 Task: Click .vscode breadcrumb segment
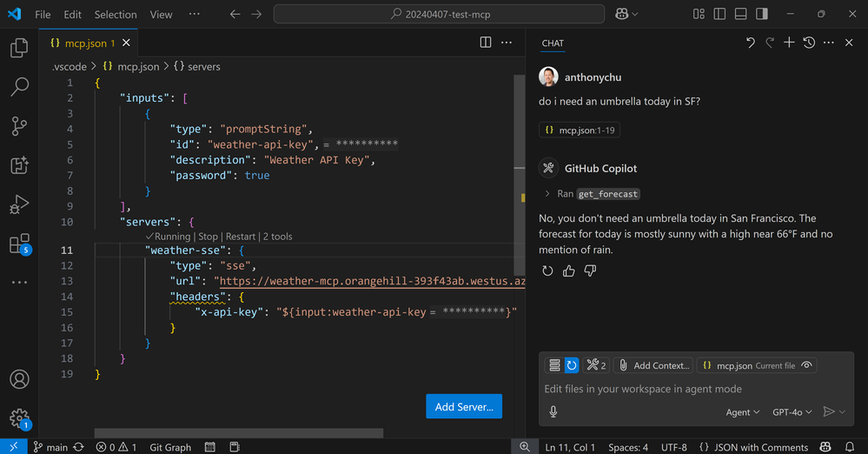70,66
